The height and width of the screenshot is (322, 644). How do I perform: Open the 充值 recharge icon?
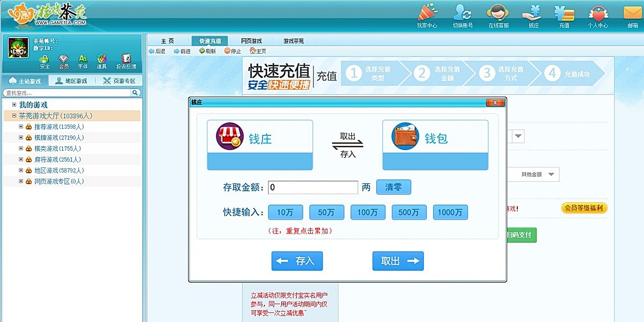pos(564,15)
